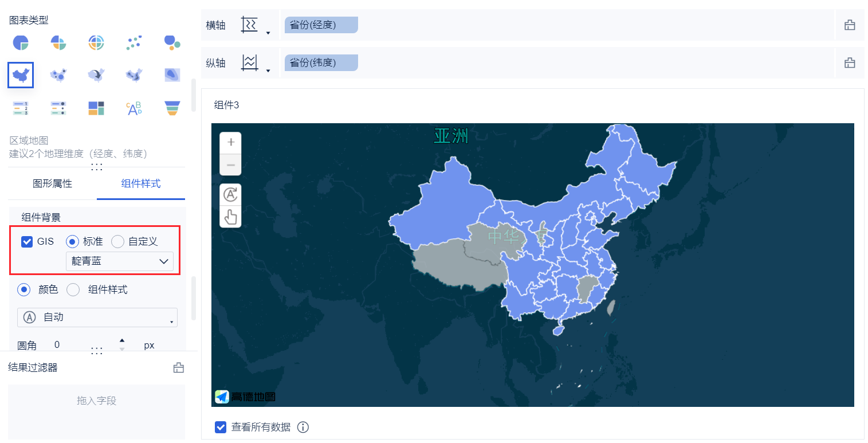The width and height of the screenshot is (868, 443).
Task: Click the 省份(纬度) field pill
Action: click(321, 62)
